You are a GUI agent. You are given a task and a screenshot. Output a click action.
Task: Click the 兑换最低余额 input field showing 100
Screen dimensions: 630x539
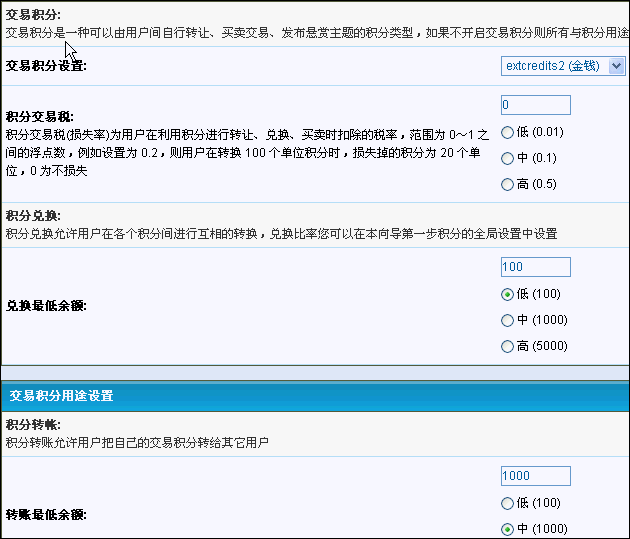coord(535,267)
